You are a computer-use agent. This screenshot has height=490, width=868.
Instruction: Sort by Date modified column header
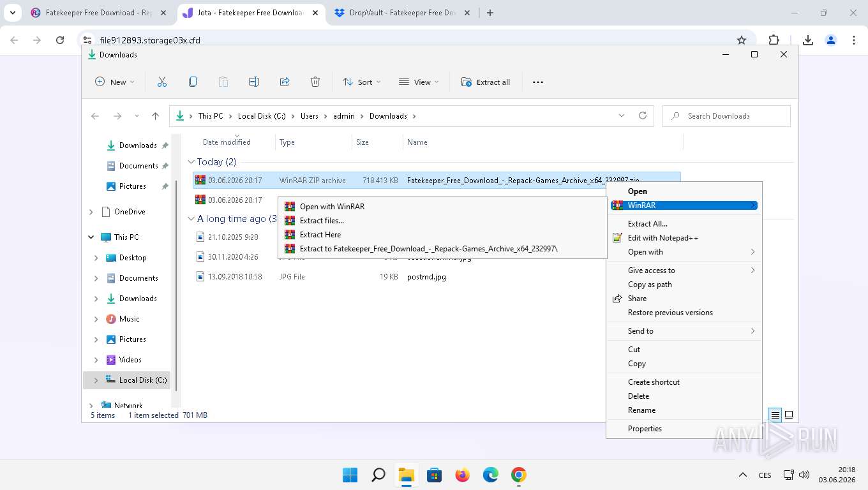[227, 142]
